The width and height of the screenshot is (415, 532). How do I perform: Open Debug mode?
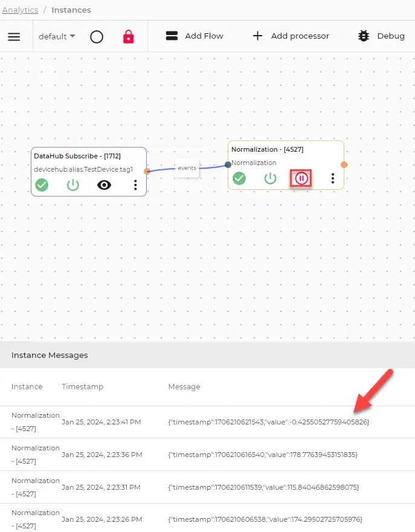click(x=381, y=36)
